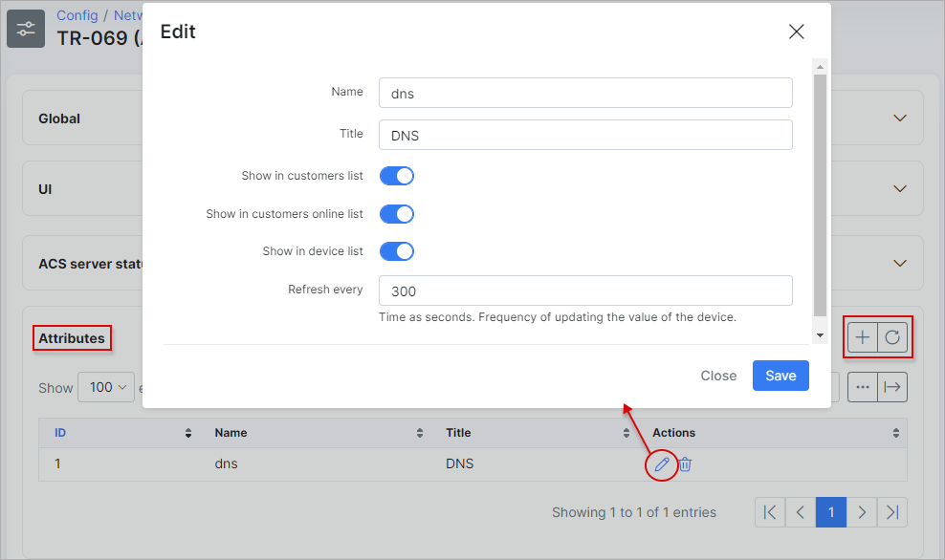
Task: Click the export table arrow icon
Action: pyautogui.click(x=892, y=387)
